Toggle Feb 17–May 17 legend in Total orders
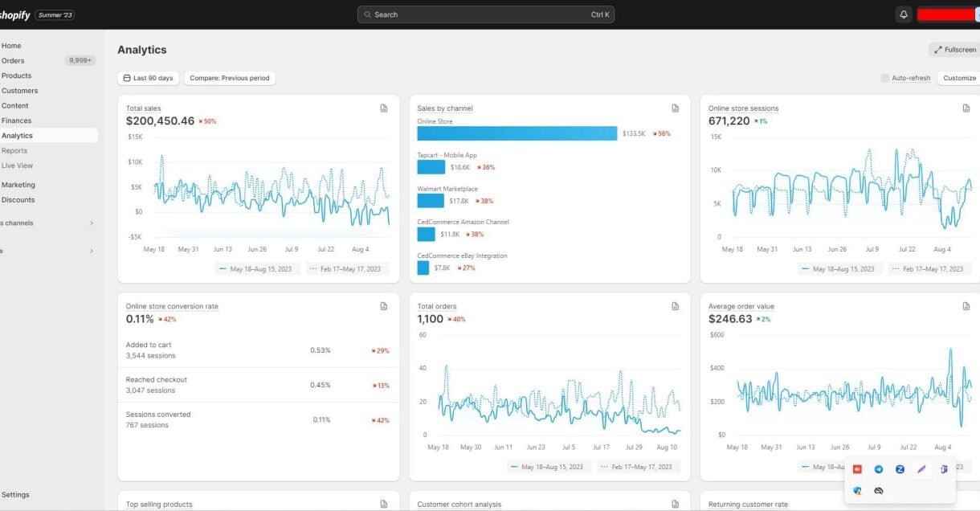Screen dimensions: 980x511 [x=635, y=467]
